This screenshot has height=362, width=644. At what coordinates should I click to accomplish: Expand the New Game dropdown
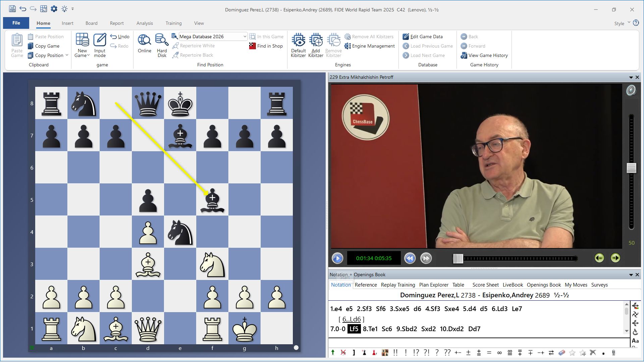(x=88, y=55)
